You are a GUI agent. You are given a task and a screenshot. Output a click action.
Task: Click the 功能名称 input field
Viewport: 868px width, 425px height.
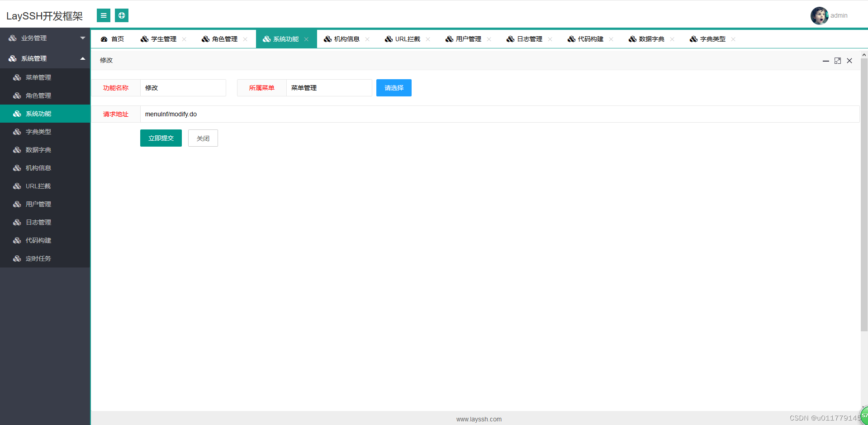point(183,88)
